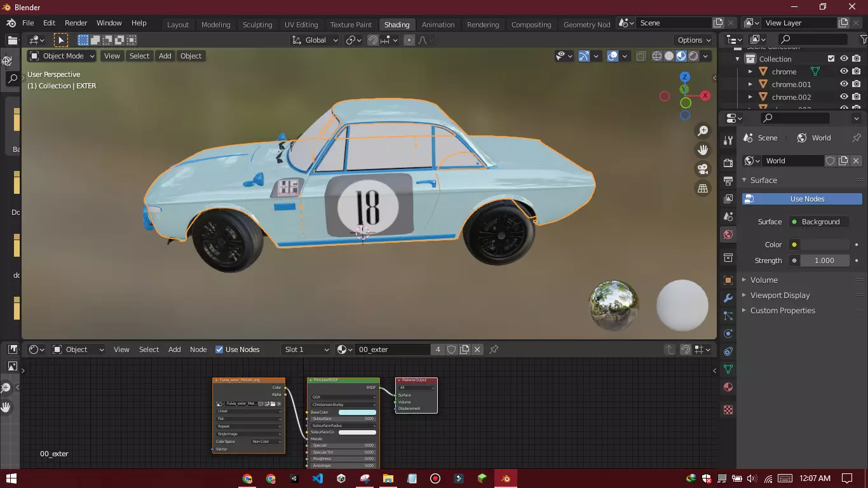Screen dimensions: 868x488
Task: Click the material users count 4
Action: point(438,349)
